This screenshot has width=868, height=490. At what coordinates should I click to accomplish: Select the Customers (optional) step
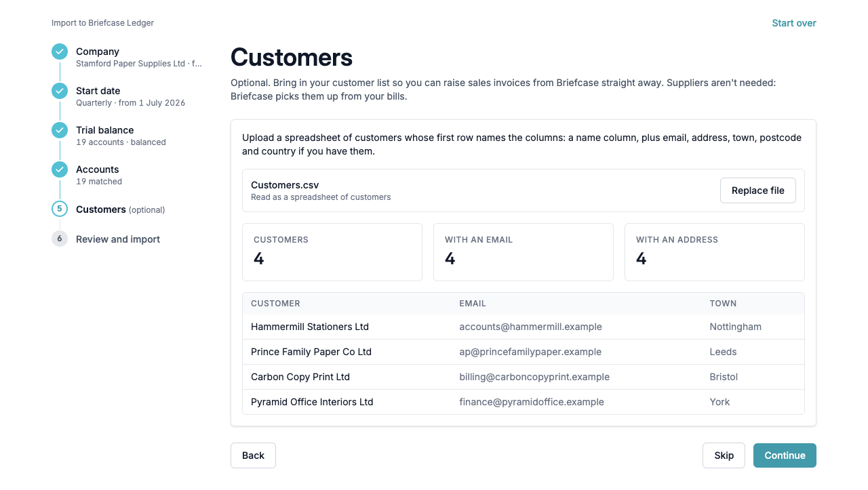click(121, 209)
